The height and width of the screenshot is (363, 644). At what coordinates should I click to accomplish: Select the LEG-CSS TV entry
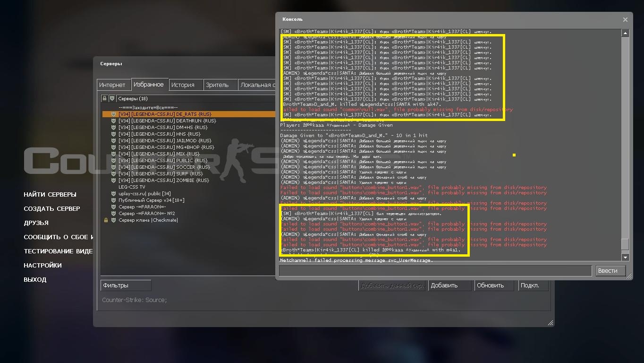188,187
